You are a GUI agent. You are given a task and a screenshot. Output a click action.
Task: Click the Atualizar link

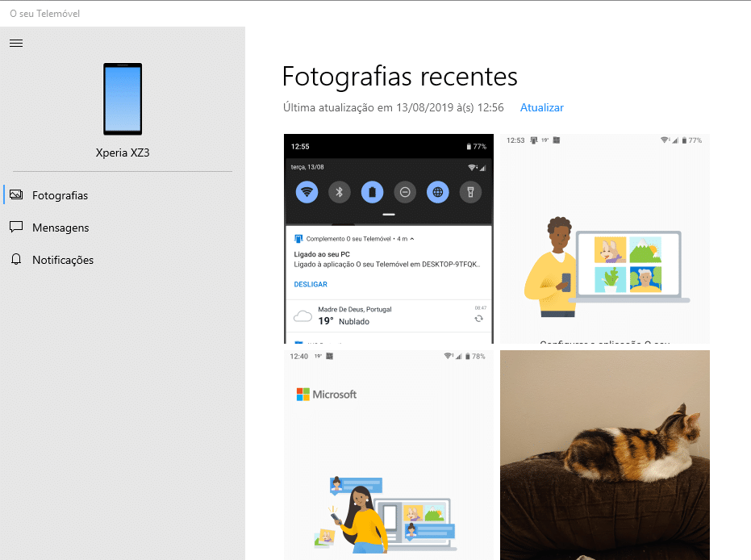[542, 108]
